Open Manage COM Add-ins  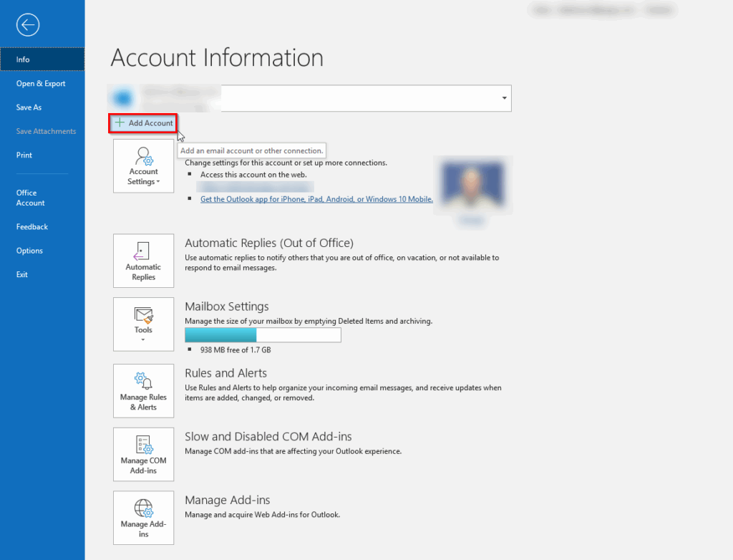[x=143, y=454]
